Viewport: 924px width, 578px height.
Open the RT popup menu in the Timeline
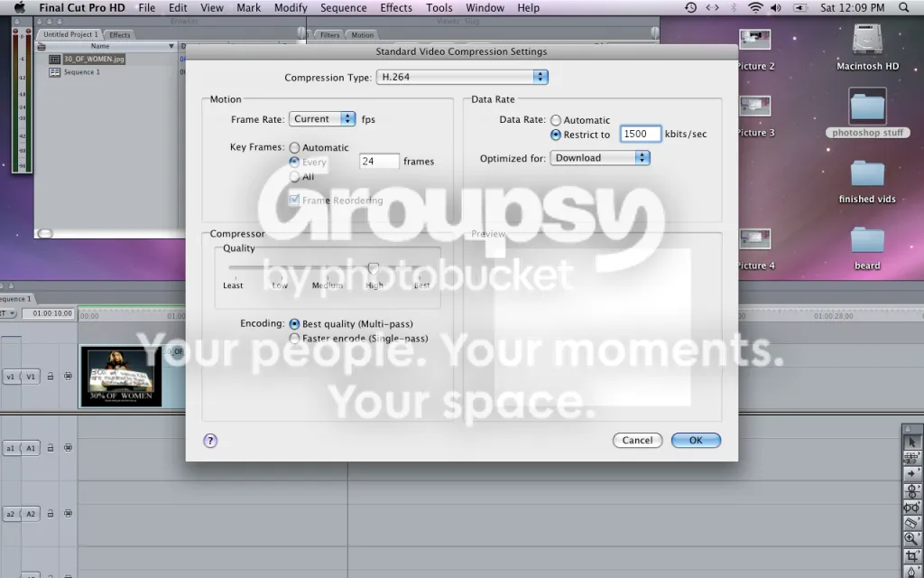pos(7,313)
